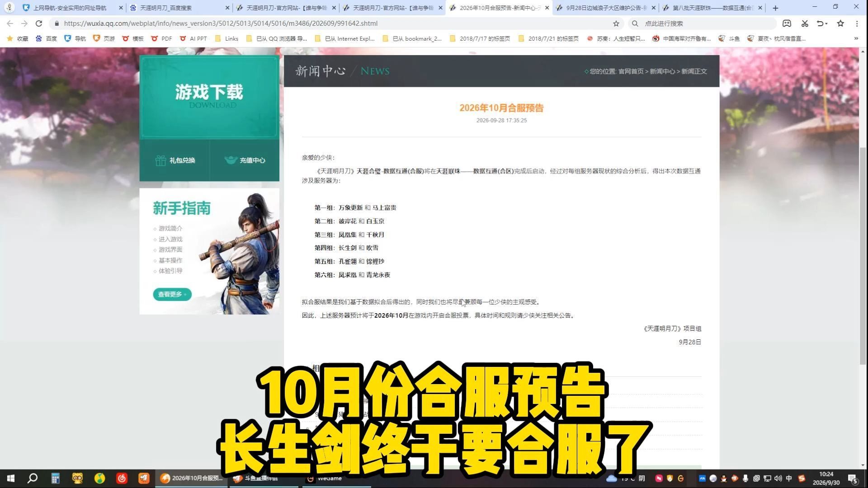Click the volume speaker tray icon
Viewport: 868px width, 488px height.
pos(778,478)
